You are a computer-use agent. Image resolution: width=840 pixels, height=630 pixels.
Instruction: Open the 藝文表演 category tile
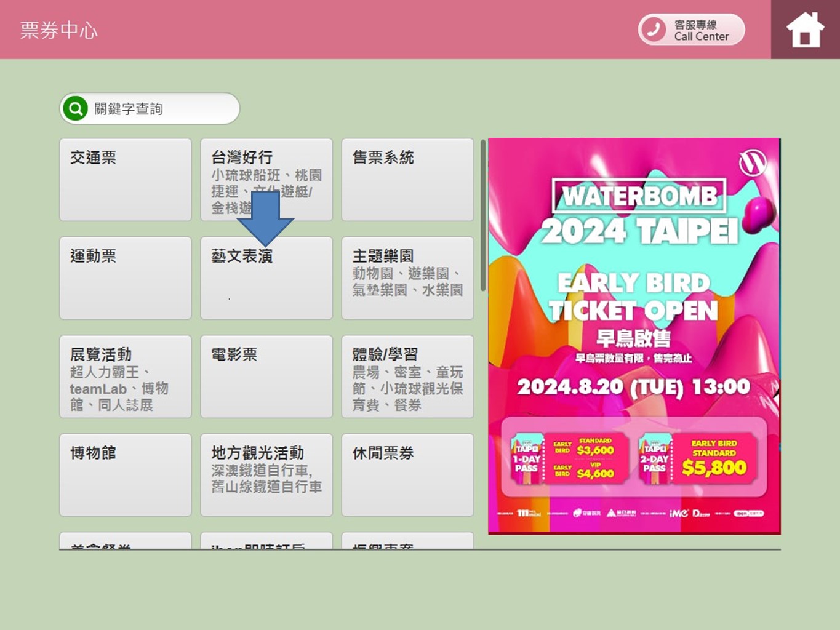pyautogui.click(x=266, y=278)
